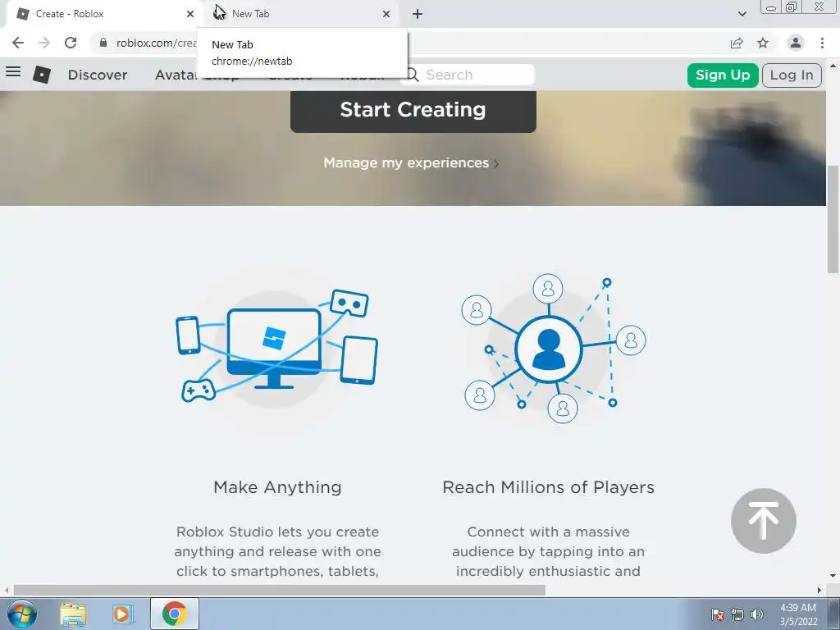
Task: Click the browser forward arrow
Action: click(44, 43)
